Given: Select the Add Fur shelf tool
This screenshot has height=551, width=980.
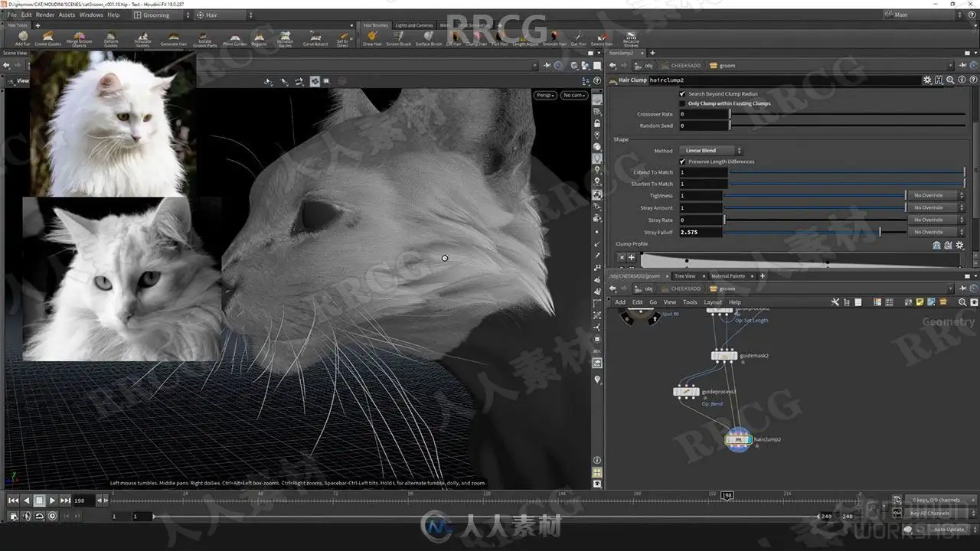Looking at the screenshot, I should coord(22,38).
